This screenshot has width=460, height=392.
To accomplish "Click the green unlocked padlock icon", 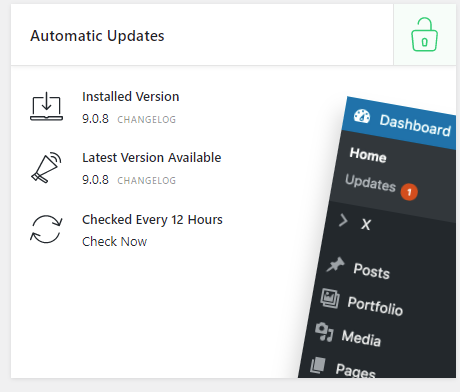I will tap(424, 34).
